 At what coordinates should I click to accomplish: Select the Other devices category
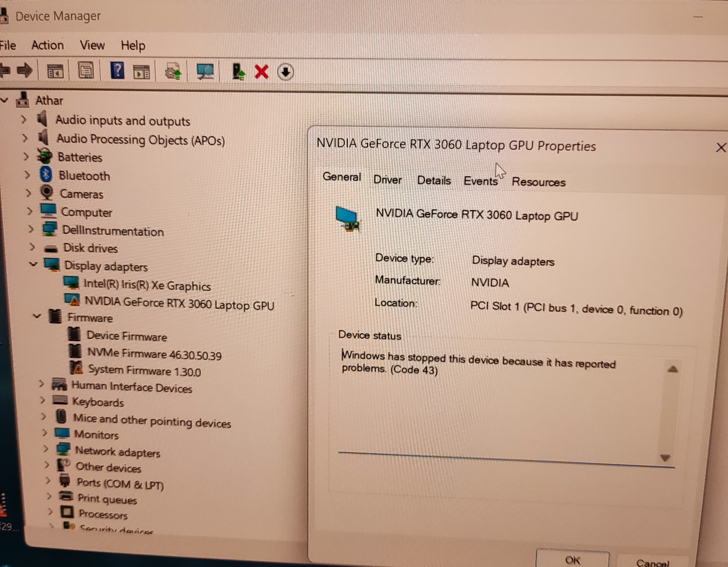[109, 467]
